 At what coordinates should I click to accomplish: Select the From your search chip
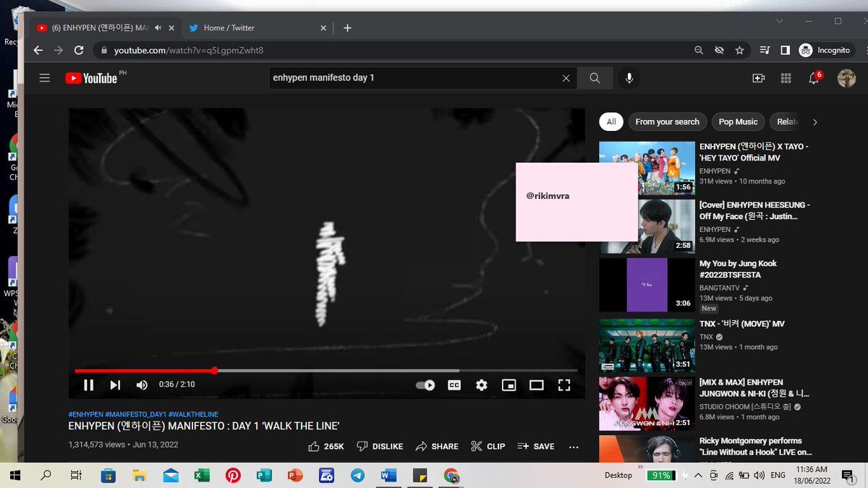(667, 121)
